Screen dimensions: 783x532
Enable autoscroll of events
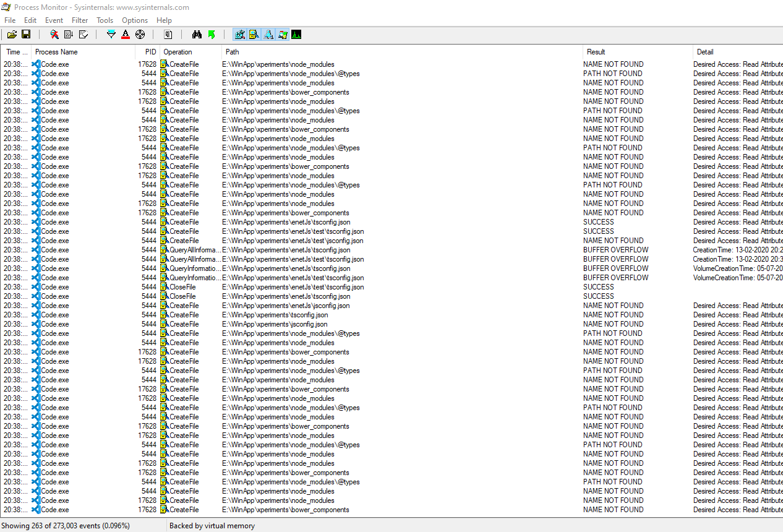pyautogui.click(x=68, y=34)
